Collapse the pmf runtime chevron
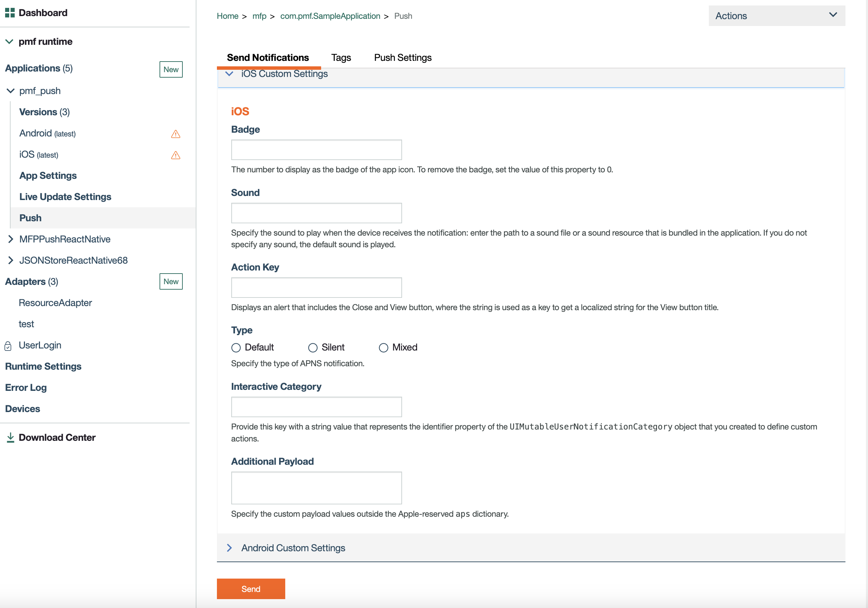 pos(10,42)
